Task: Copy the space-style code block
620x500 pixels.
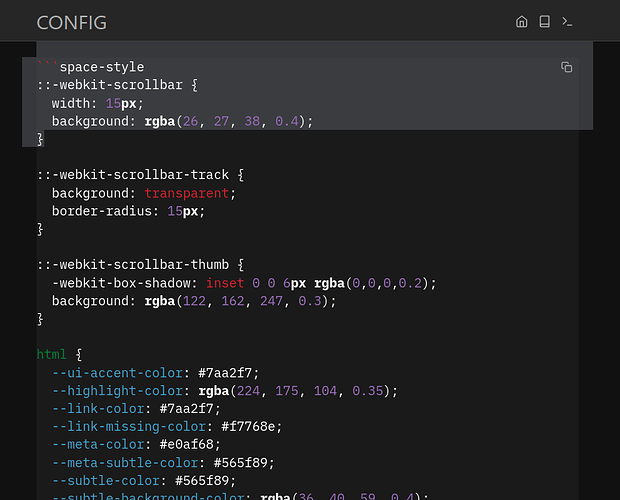Action: [567, 67]
